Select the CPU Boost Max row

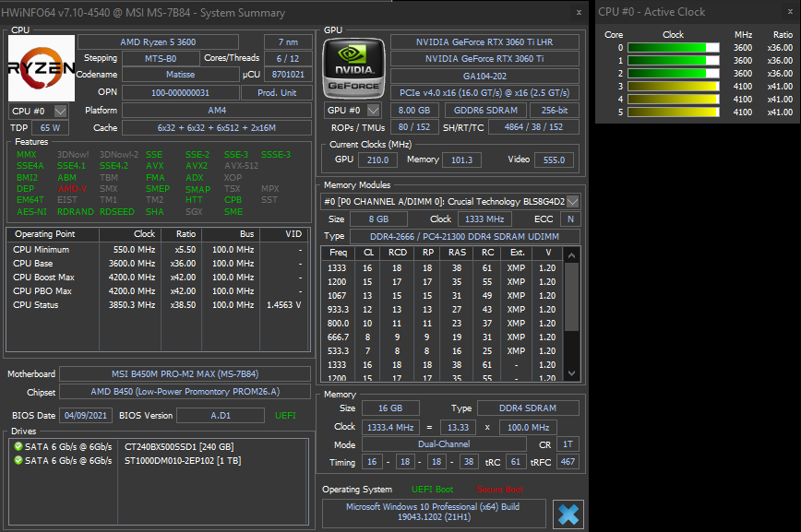tap(157, 278)
